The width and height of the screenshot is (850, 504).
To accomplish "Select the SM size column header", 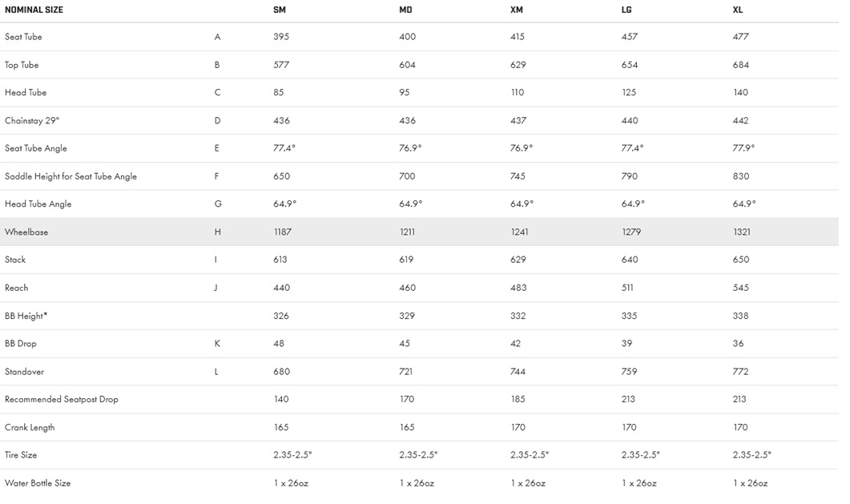I will [x=280, y=10].
